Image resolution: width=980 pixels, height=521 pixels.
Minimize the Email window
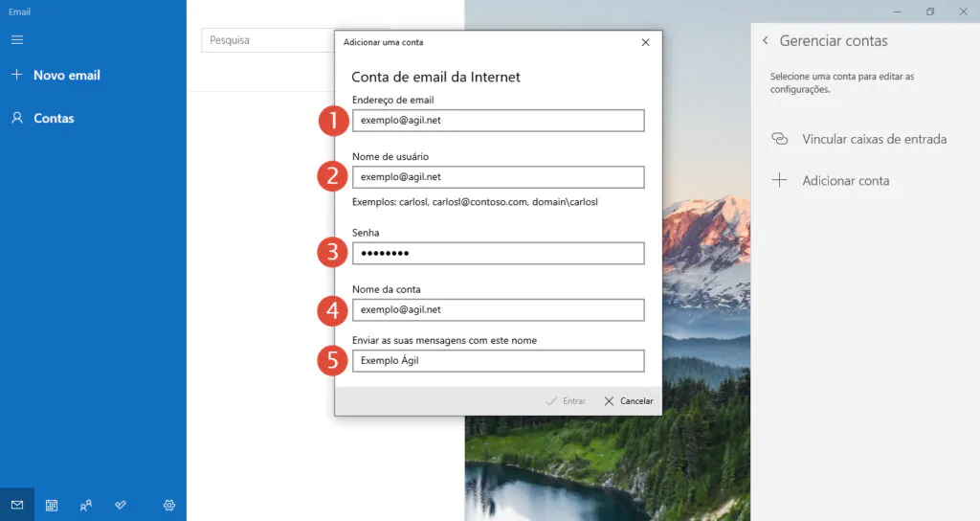(x=897, y=11)
